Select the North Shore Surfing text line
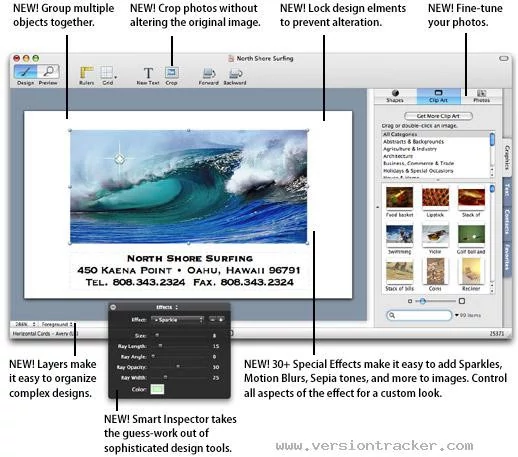 pyautogui.click(x=190, y=258)
